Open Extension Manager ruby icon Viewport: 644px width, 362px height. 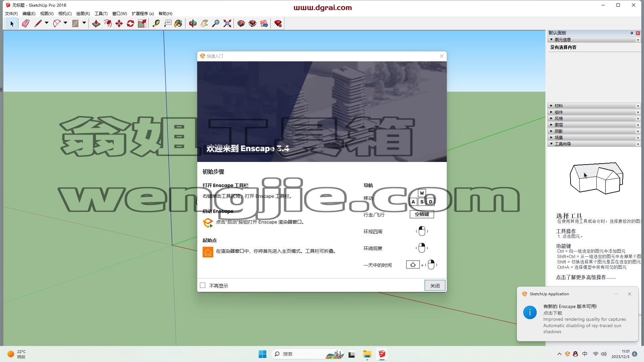click(278, 23)
